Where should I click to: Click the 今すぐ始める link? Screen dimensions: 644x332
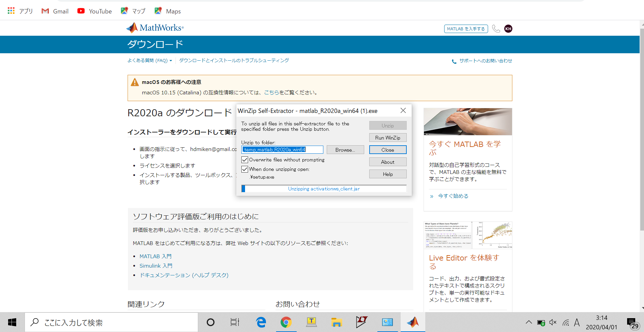click(453, 196)
